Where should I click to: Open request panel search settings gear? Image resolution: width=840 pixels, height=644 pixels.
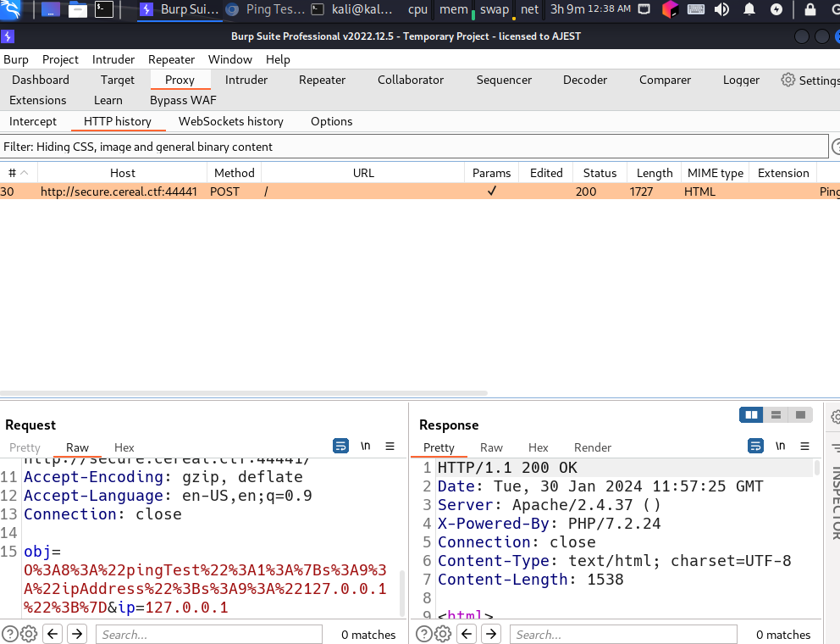[x=29, y=634]
